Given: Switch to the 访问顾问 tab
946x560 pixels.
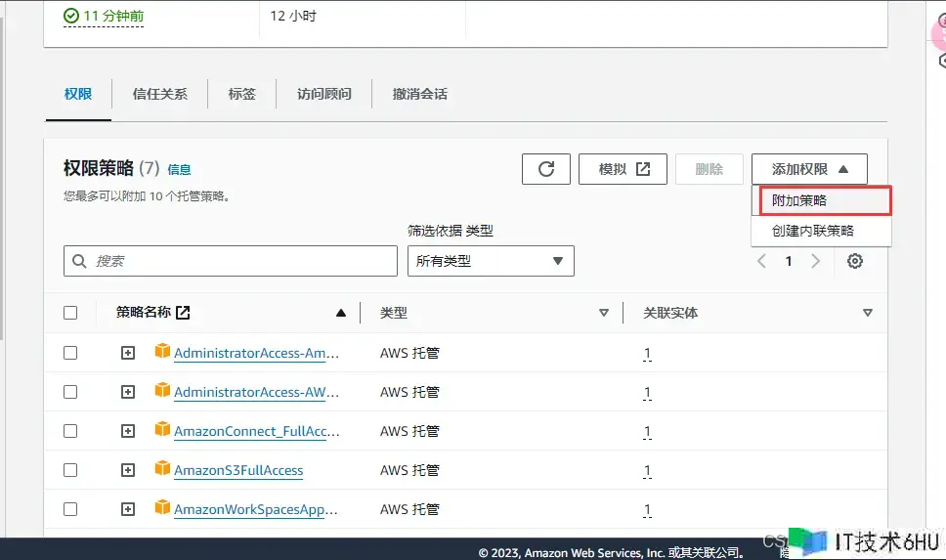Looking at the screenshot, I should [324, 94].
